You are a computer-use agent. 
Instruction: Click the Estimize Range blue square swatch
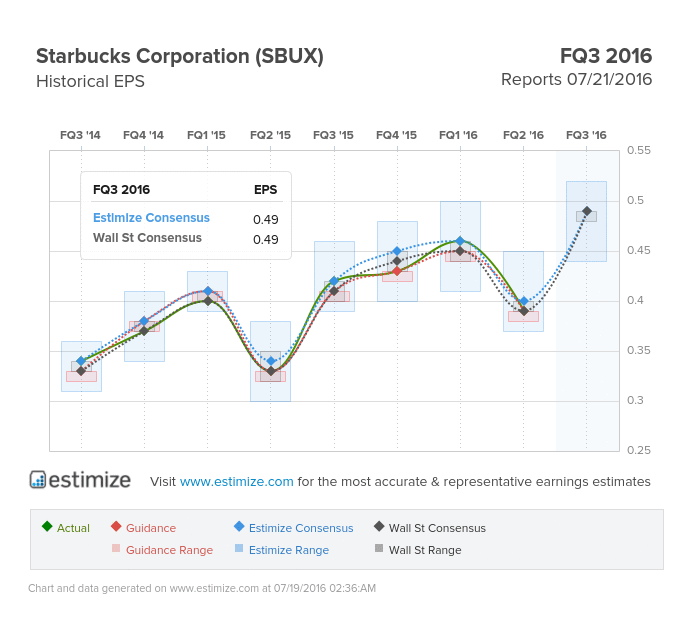(x=239, y=548)
